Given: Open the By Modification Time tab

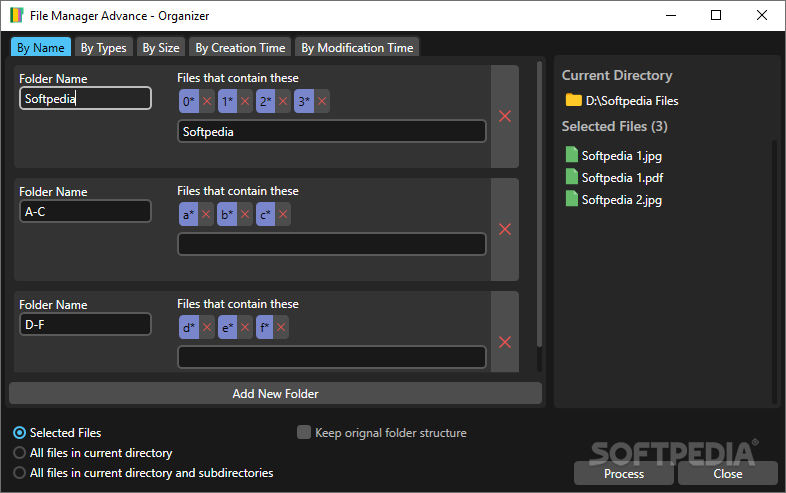Looking at the screenshot, I should tap(357, 47).
